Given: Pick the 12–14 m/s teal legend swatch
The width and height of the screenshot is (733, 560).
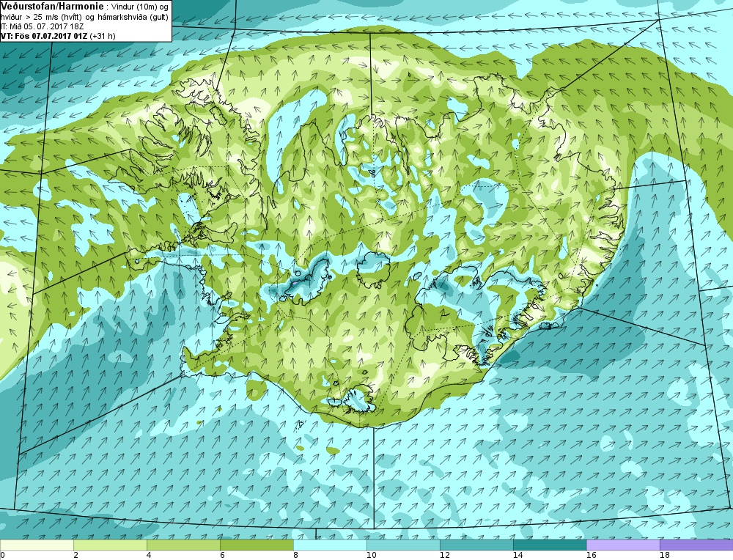Looking at the screenshot, I should (476, 545).
